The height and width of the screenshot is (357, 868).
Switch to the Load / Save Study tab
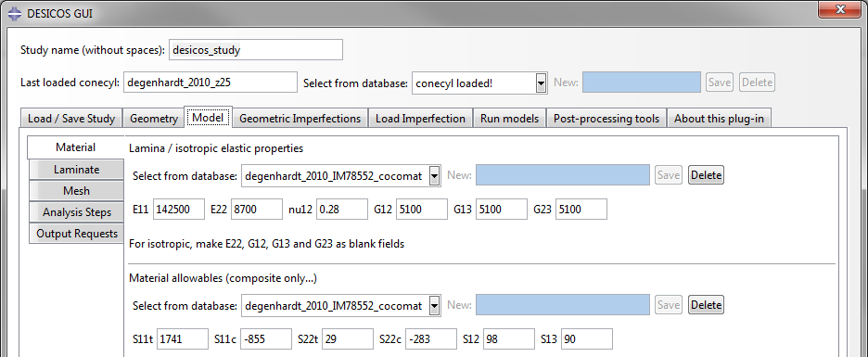tap(71, 119)
